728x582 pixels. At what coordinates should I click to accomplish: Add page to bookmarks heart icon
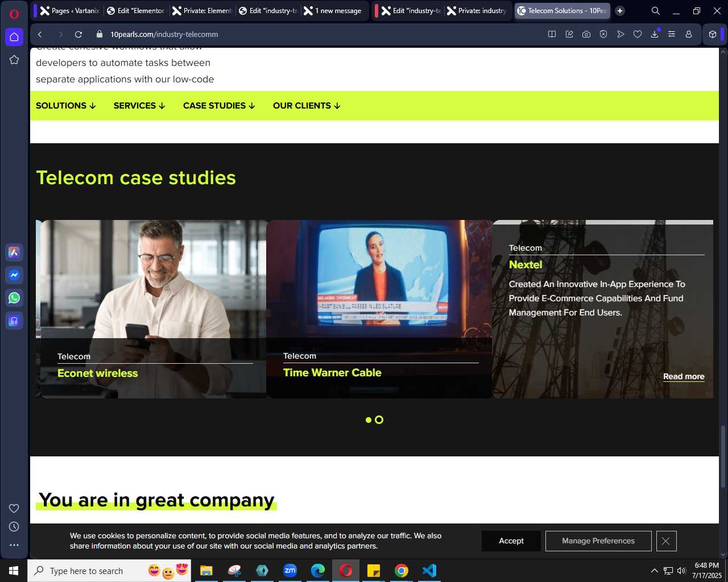pos(638,34)
